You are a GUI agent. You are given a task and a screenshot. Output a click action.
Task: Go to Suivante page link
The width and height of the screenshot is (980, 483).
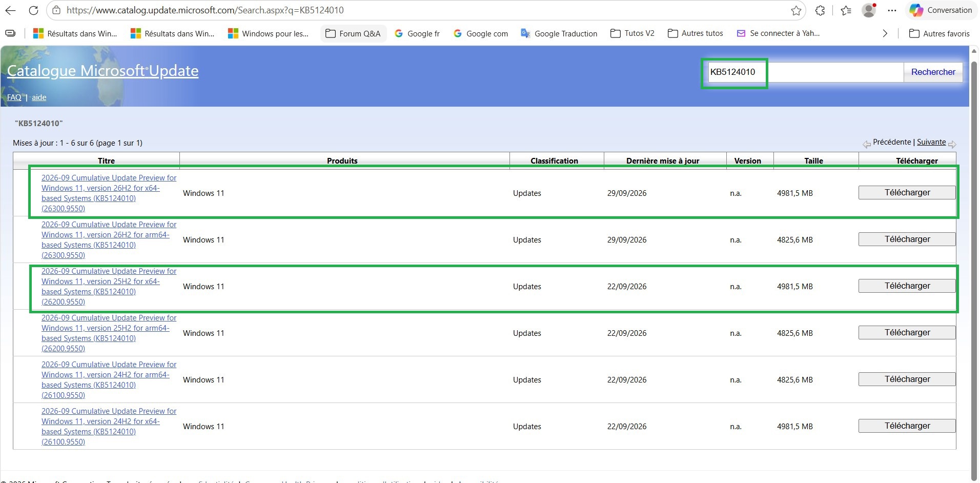(x=931, y=142)
